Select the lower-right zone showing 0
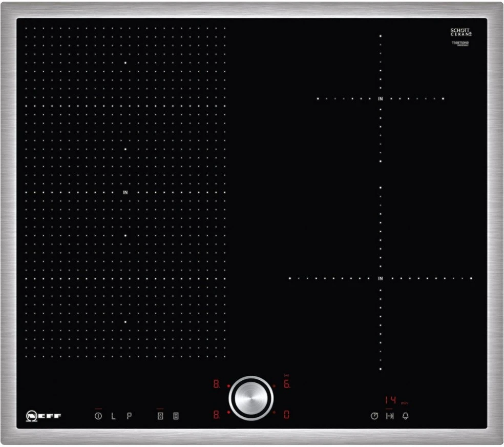Screen dimensions: 504x447 point(287,413)
